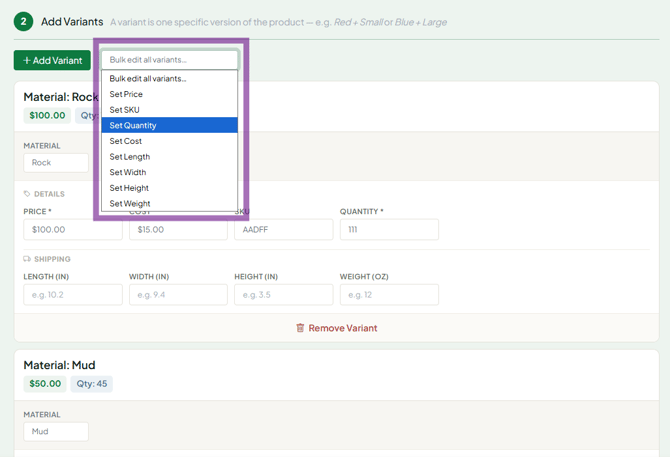
Task: Click the Add Variant button
Action: (52, 60)
